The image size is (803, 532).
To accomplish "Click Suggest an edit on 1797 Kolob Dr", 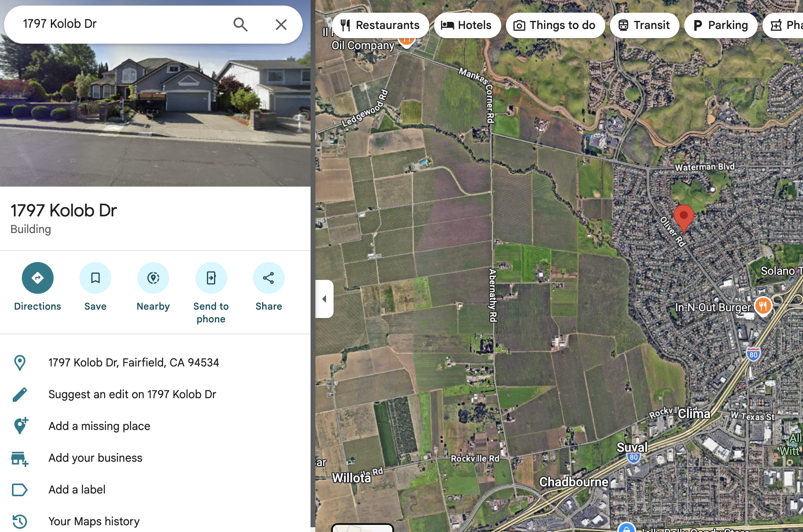I will (x=132, y=394).
